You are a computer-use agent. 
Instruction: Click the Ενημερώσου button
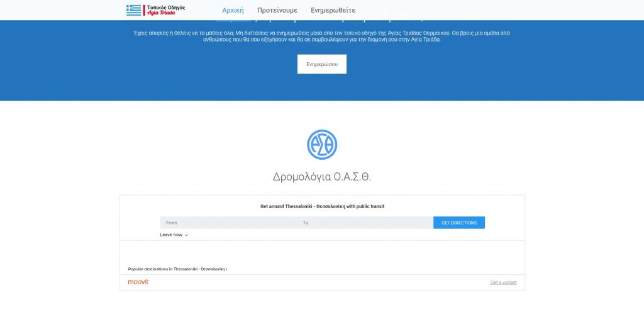pos(322,64)
